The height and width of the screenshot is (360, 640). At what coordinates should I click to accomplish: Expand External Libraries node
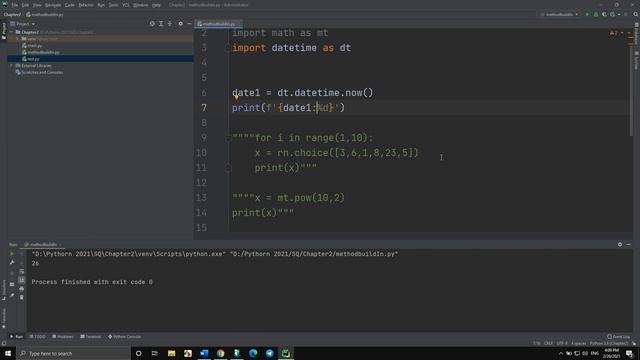pos(11,65)
